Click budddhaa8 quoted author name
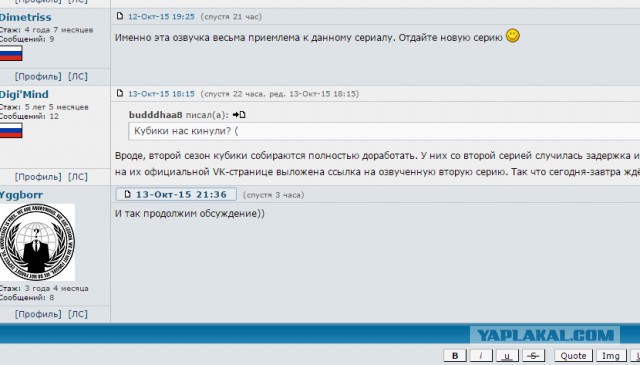640x365 pixels. (156, 115)
